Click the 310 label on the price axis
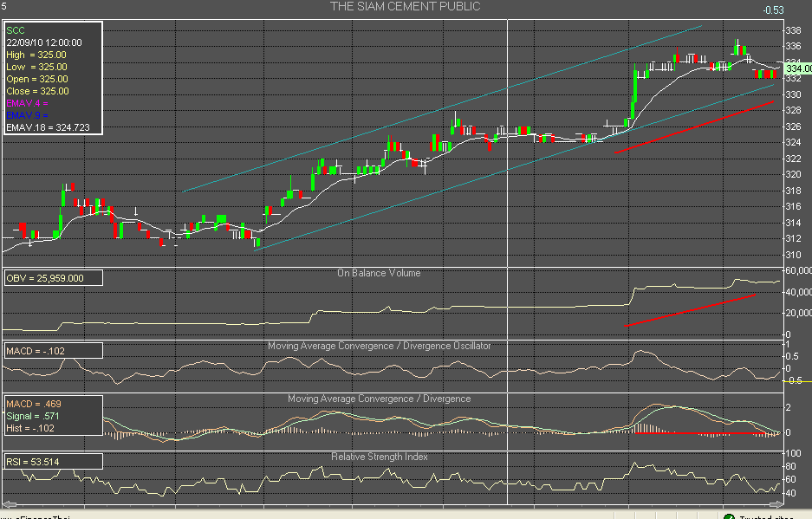Viewport: 812px width, 519px height. point(793,255)
